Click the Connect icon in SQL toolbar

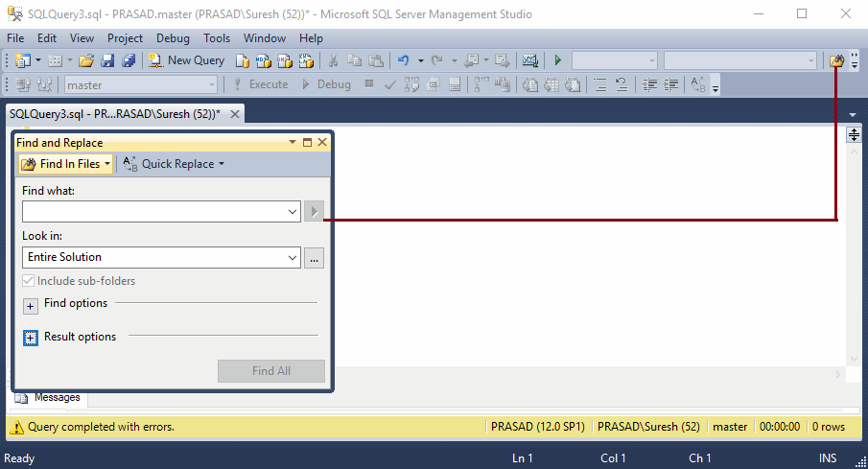(23, 84)
